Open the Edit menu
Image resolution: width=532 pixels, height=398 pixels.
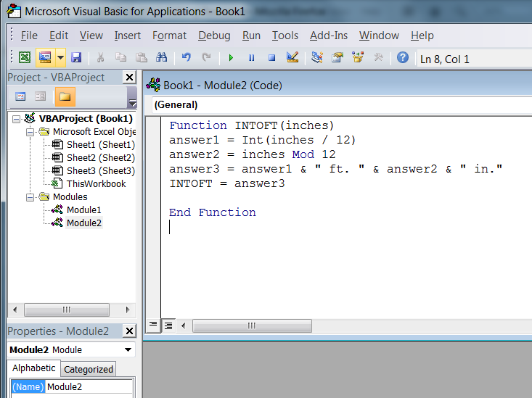coord(59,36)
